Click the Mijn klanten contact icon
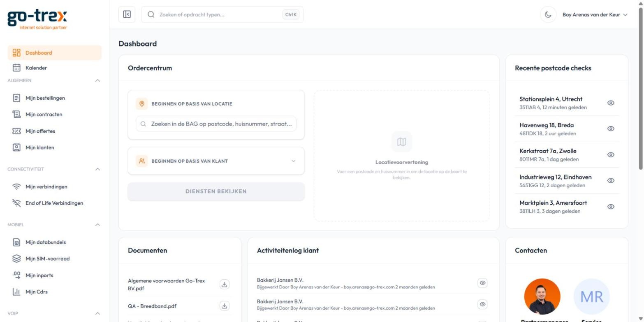This screenshot has width=644, height=322. (x=16, y=147)
